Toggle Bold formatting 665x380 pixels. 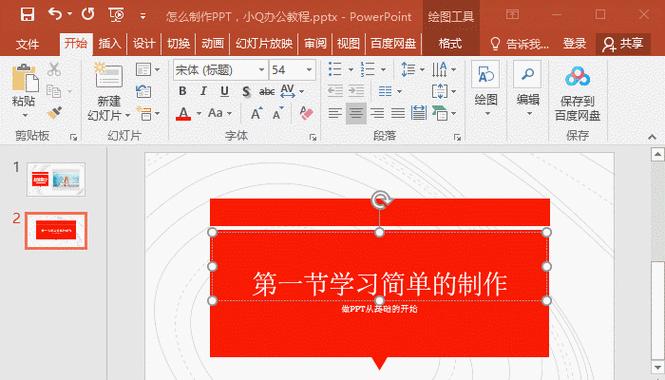(182, 91)
